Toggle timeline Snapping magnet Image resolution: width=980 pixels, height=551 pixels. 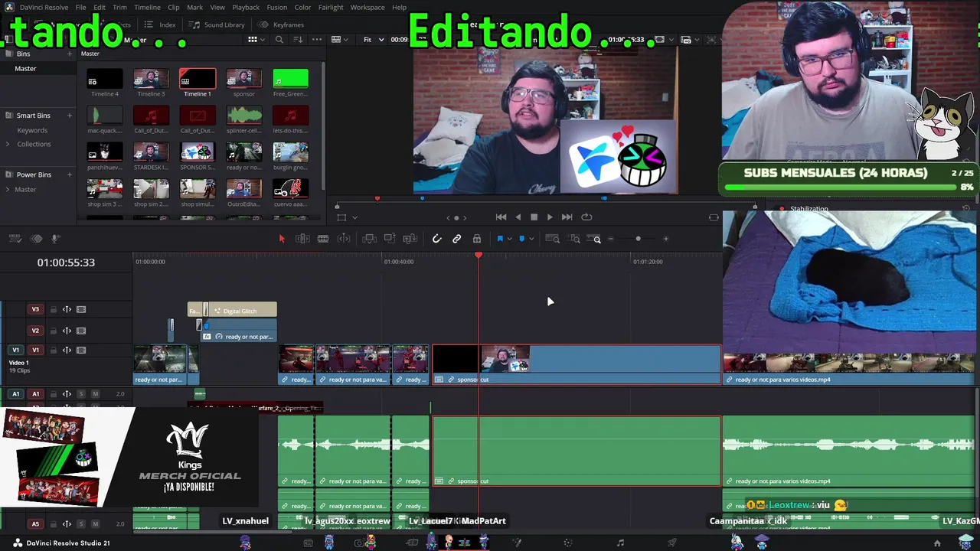(x=436, y=239)
